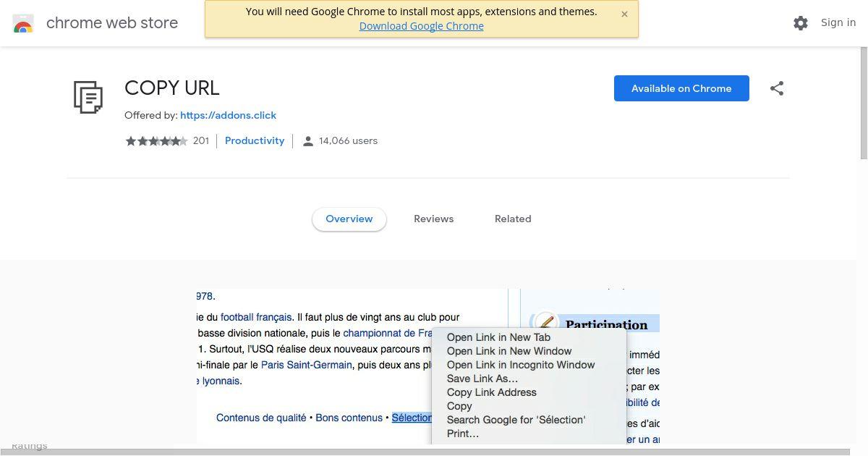Click the Chrome Web Store rainbow logo

[x=23, y=24]
